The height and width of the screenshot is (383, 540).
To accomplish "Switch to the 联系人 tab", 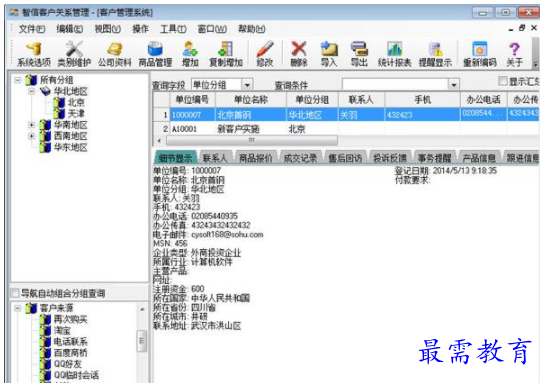I will point(215,158).
